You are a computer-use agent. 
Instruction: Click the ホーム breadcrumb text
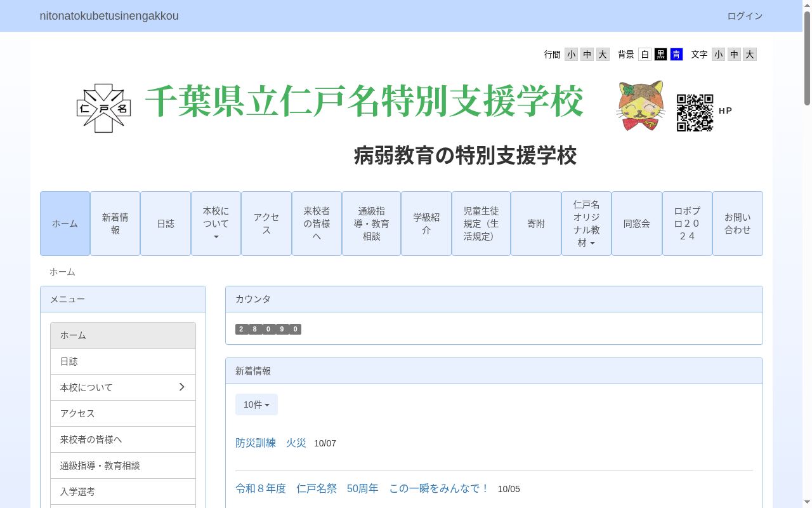pyautogui.click(x=62, y=272)
